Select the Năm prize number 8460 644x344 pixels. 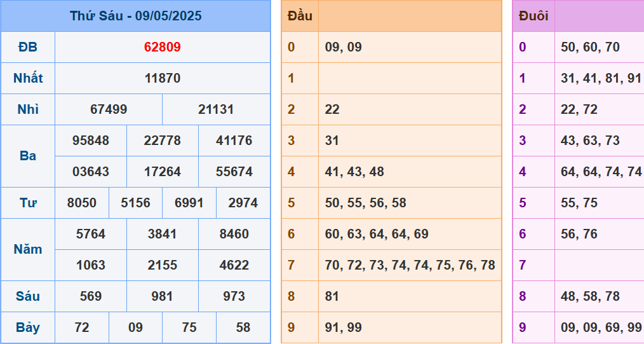pos(234,234)
